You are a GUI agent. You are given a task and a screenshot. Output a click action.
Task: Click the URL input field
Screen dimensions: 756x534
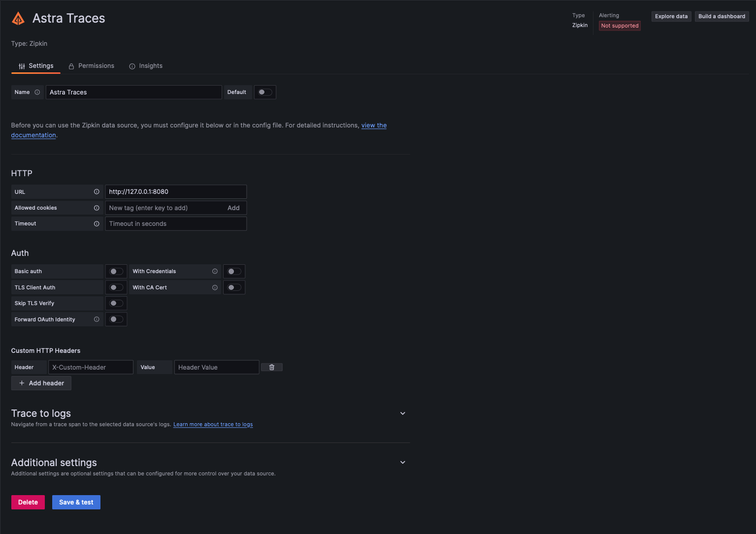176,192
